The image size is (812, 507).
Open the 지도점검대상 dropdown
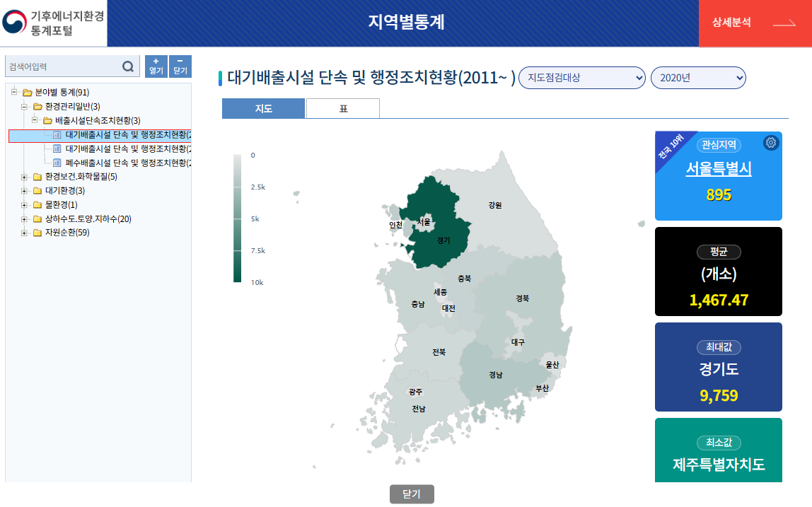pyautogui.click(x=581, y=78)
